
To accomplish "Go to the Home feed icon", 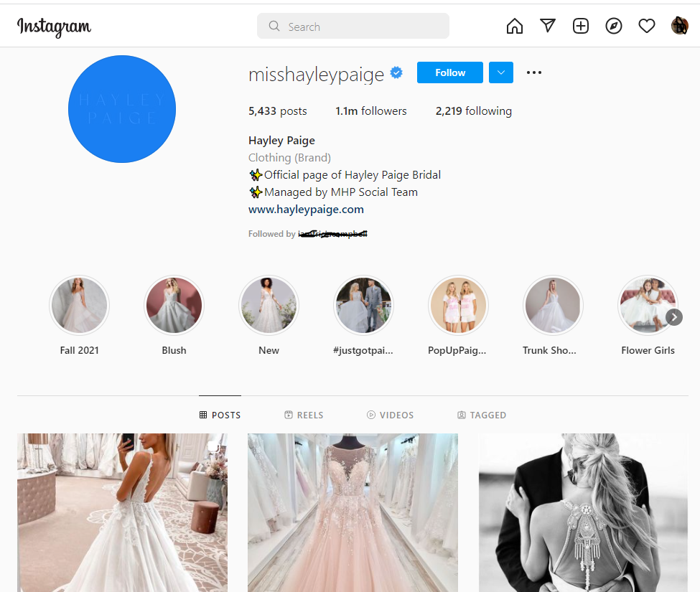I will [514, 26].
